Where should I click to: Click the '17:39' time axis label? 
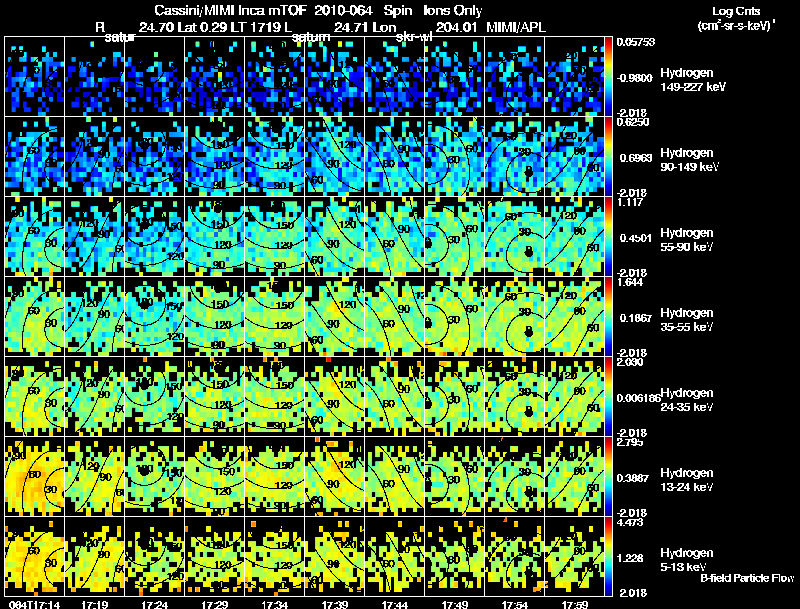point(335,604)
